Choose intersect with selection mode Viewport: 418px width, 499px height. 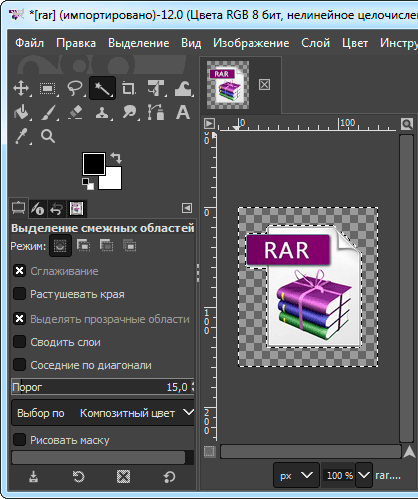pos(130,245)
